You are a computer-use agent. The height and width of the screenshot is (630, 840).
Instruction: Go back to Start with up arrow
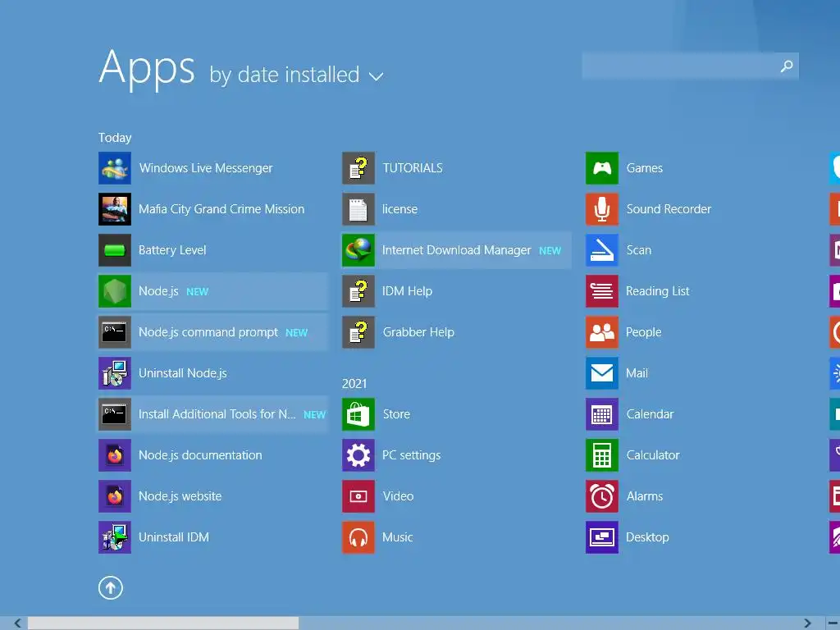coord(111,588)
